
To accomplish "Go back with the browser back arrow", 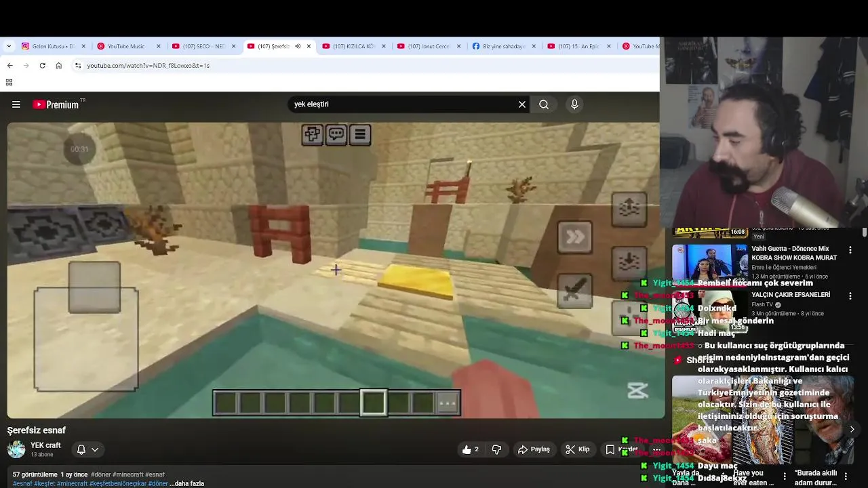I will (9, 65).
